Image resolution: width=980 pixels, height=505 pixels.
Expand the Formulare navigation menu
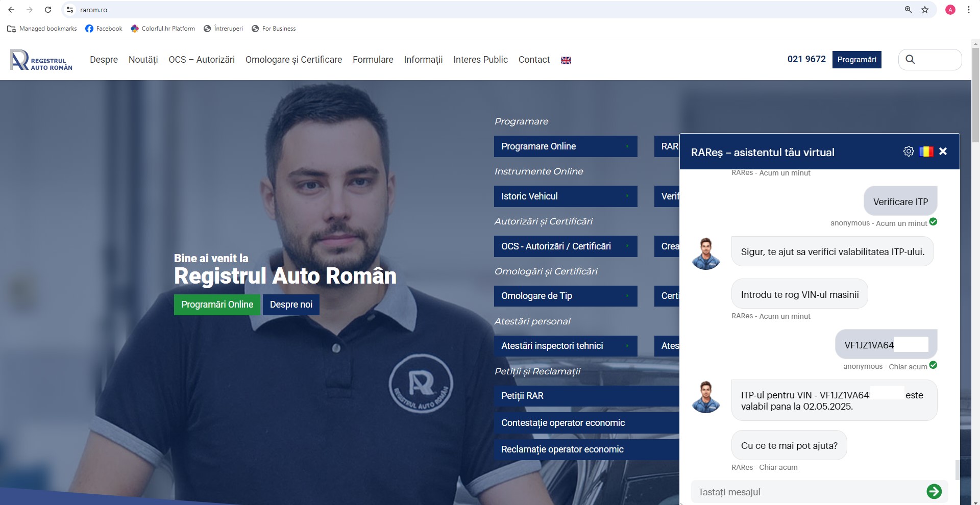click(x=373, y=60)
